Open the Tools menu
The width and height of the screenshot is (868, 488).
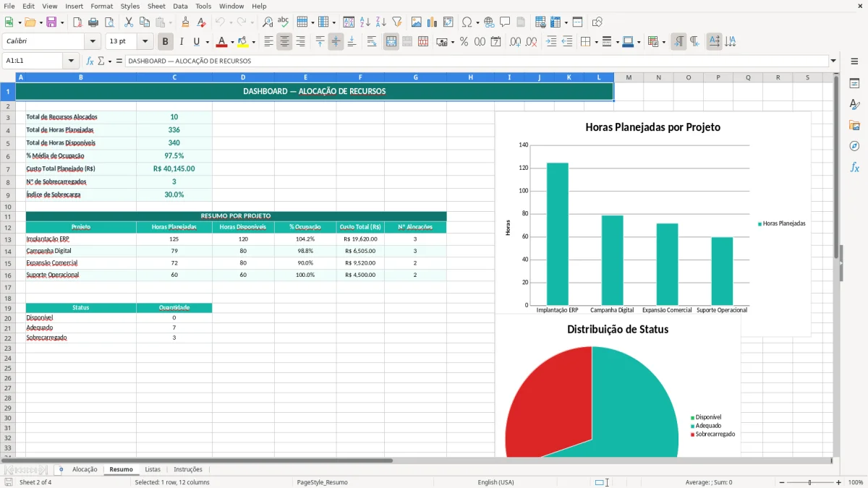(x=203, y=6)
